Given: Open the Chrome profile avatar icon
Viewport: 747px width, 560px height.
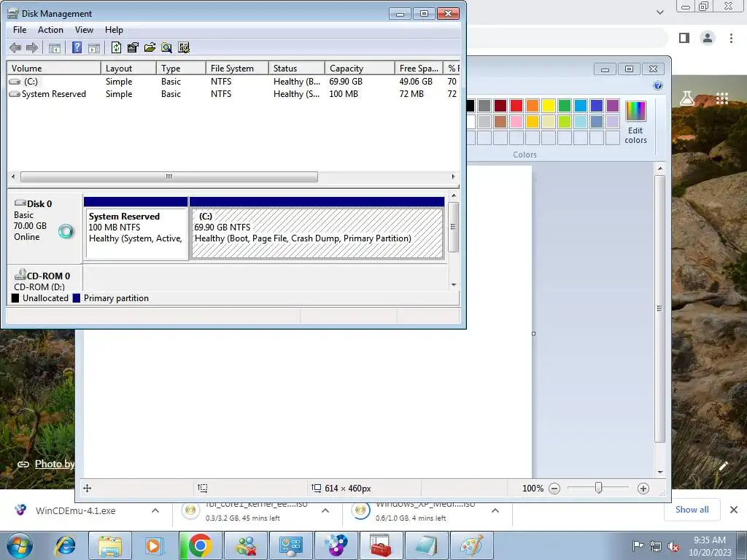Looking at the screenshot, I should click(708, 38).
